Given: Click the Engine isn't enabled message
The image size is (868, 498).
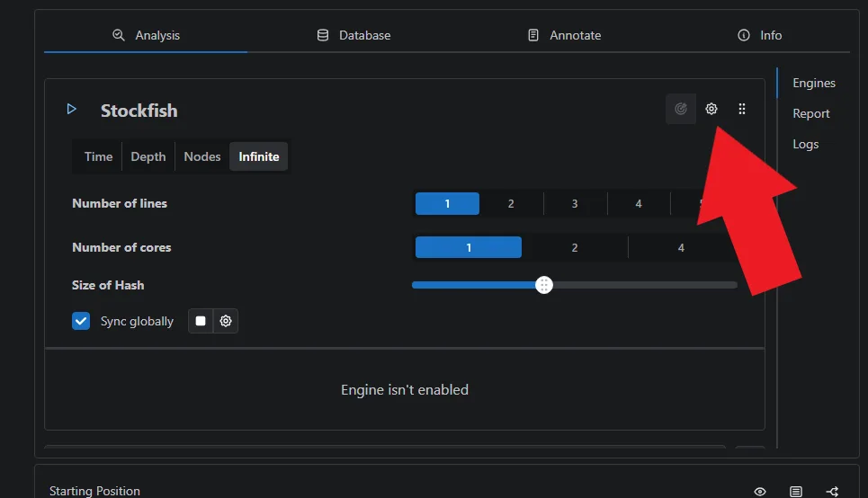Looking at the screenshot, I should [405, 389].
